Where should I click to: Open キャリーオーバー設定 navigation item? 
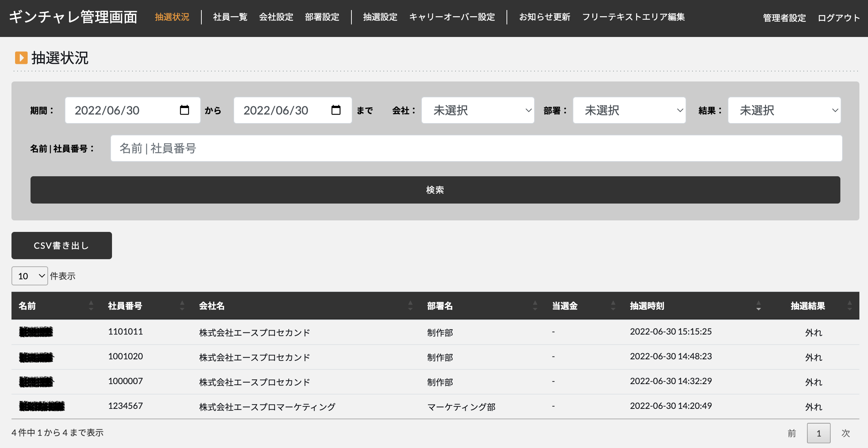(x=452, y=17)
